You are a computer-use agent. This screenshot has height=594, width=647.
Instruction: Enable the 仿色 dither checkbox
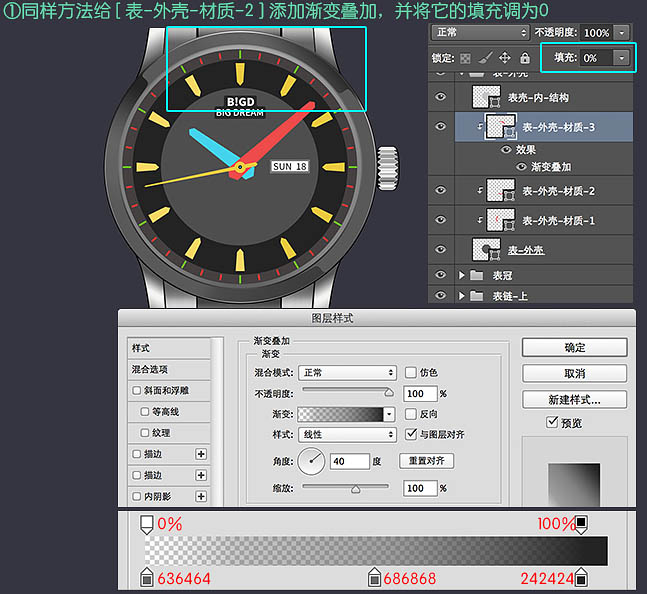(x=411, y=373)
